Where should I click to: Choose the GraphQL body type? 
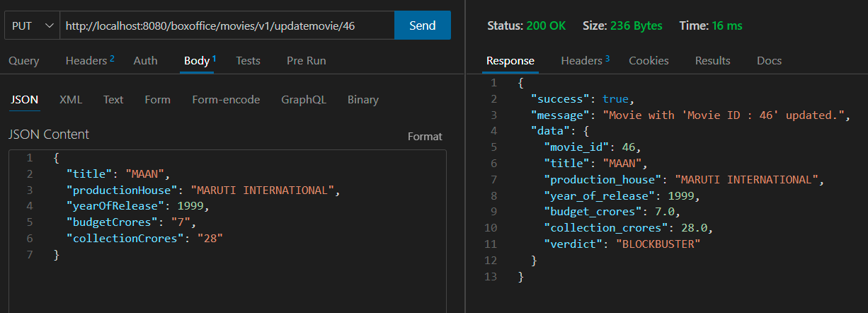(304, 100)
